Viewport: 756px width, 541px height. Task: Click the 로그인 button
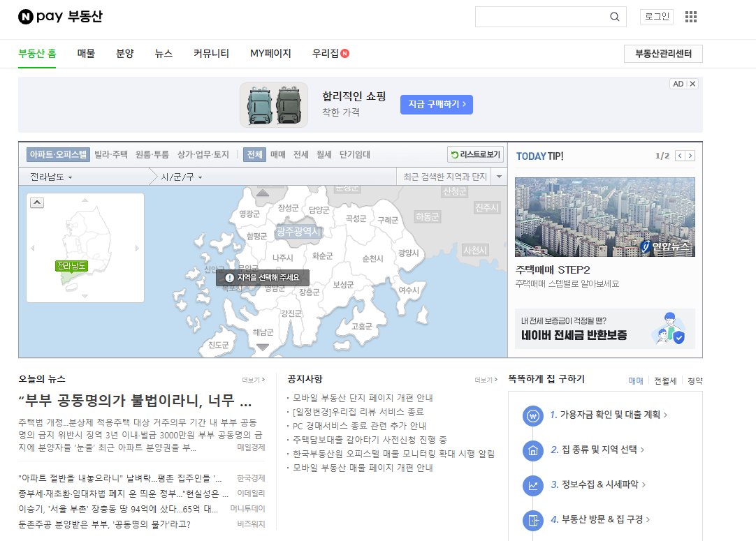coord(657,16)
